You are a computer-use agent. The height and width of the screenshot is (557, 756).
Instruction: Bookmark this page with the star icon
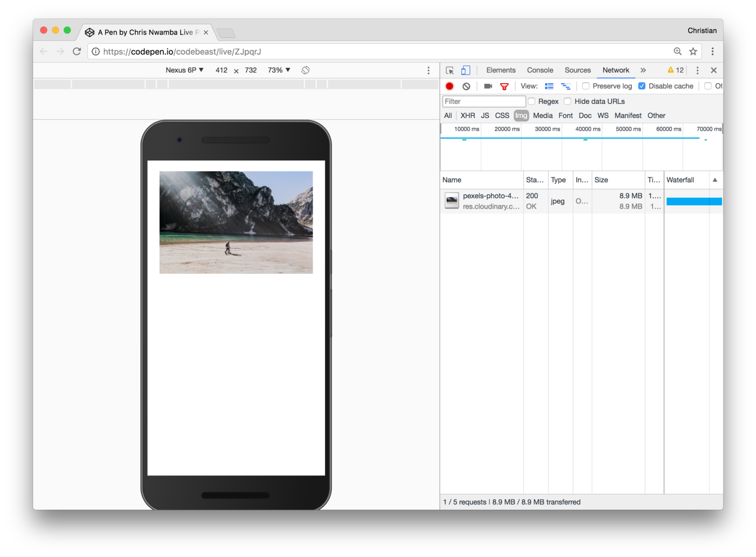pos(693,51)
